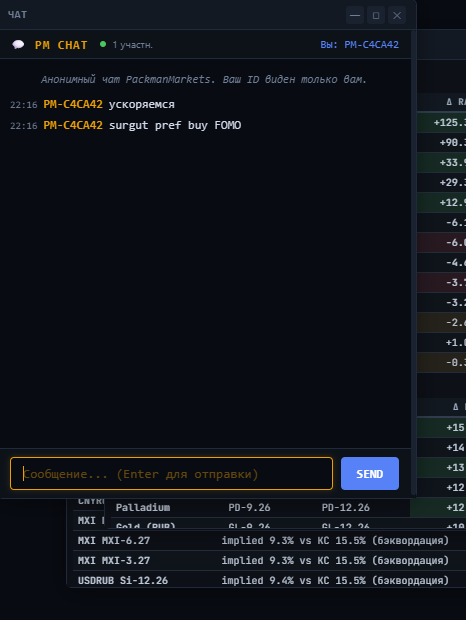Click the +15 value in lower table
The width and height of the screenshot is (466, 620).
(455, 427)
